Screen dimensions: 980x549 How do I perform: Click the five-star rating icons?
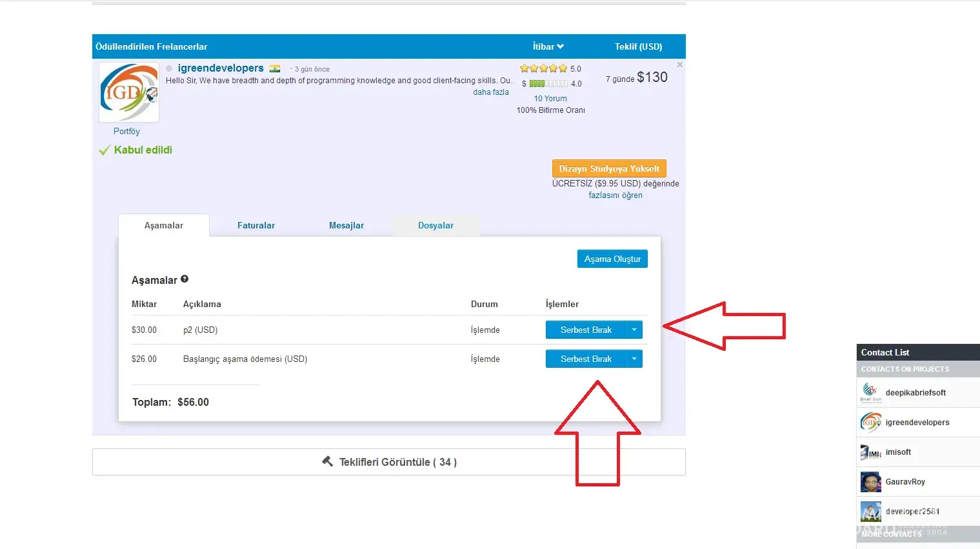tap(543, 68)
